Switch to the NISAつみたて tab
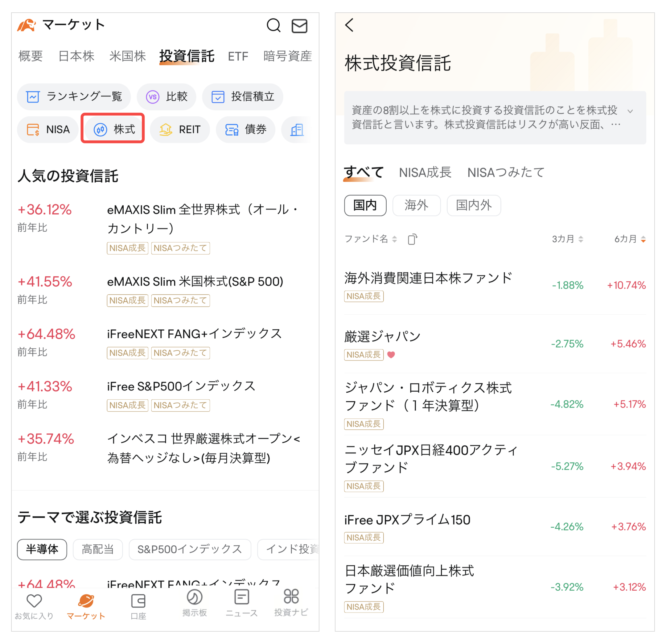Screen dimensions: 666x644 [506, 173]
